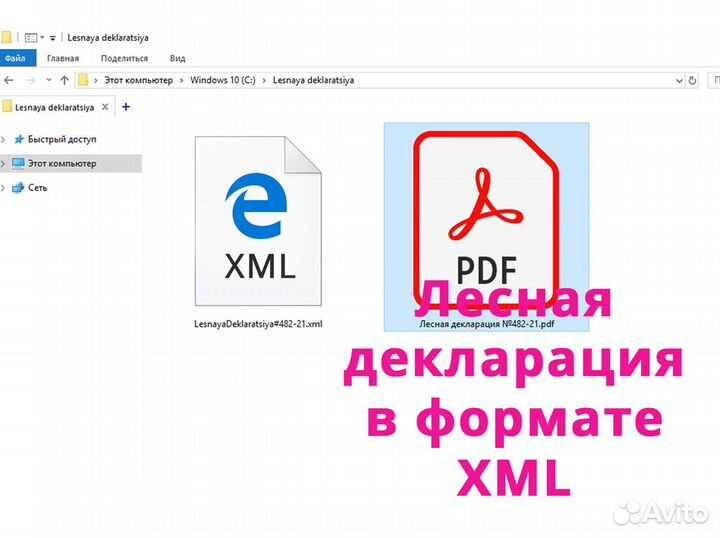
Task: Switch to the Вид ribbon tab
Action: coord(177,58)
